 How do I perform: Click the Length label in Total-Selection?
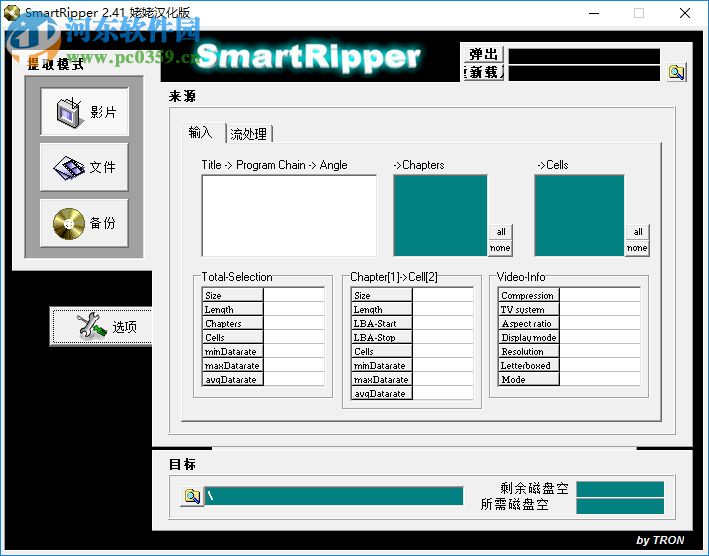(x=232, y=309)
